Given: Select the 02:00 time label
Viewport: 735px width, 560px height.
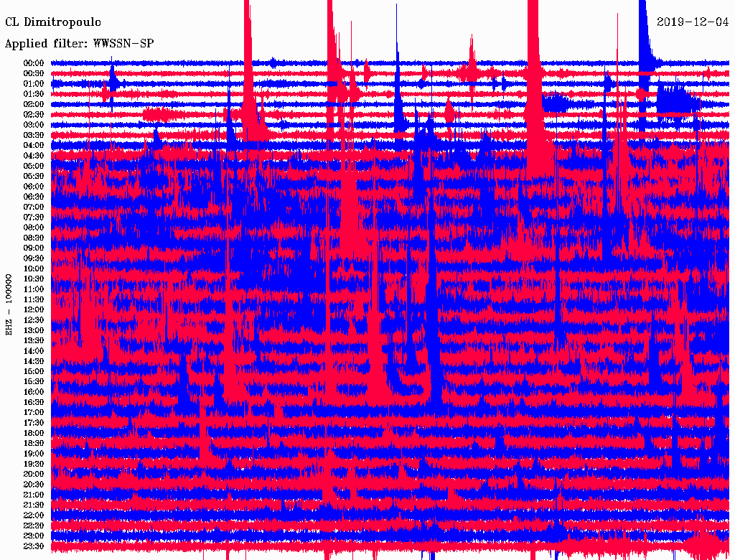Looking at the screenshot, I should click(x=33, y=104).
